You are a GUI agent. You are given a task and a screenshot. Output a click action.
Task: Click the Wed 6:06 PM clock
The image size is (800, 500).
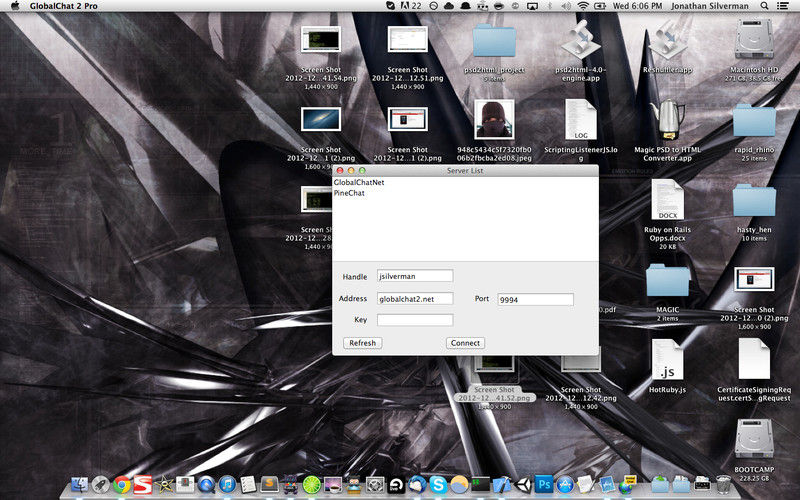pyautogui.click(x=637, y=6)
